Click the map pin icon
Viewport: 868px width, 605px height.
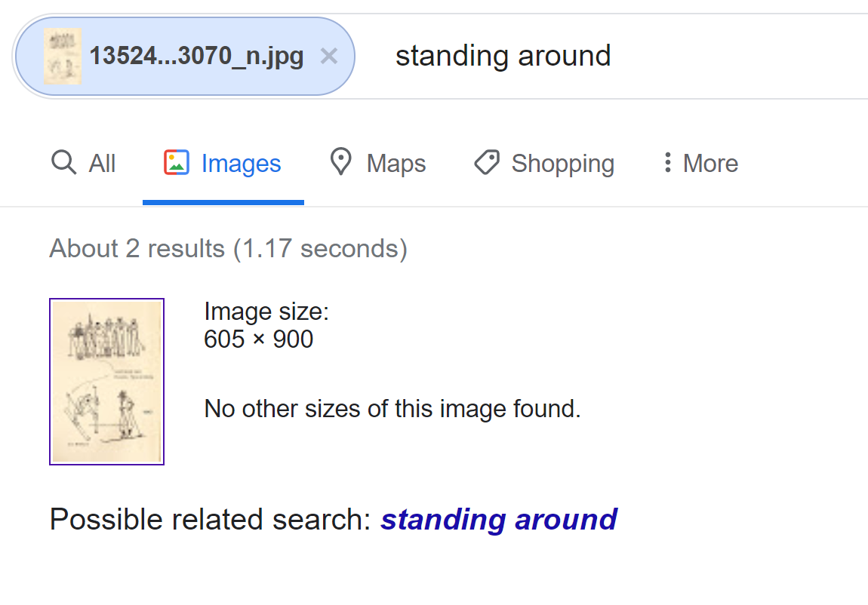pyautogui.click(x=340, y=162)
